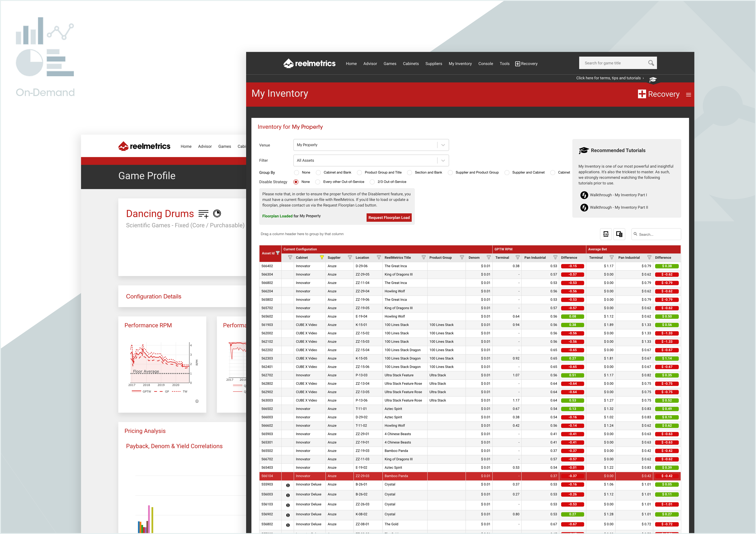
Task: Export the table with the XLSX icon
Action: pyautogui.click(x=606, y=234)
